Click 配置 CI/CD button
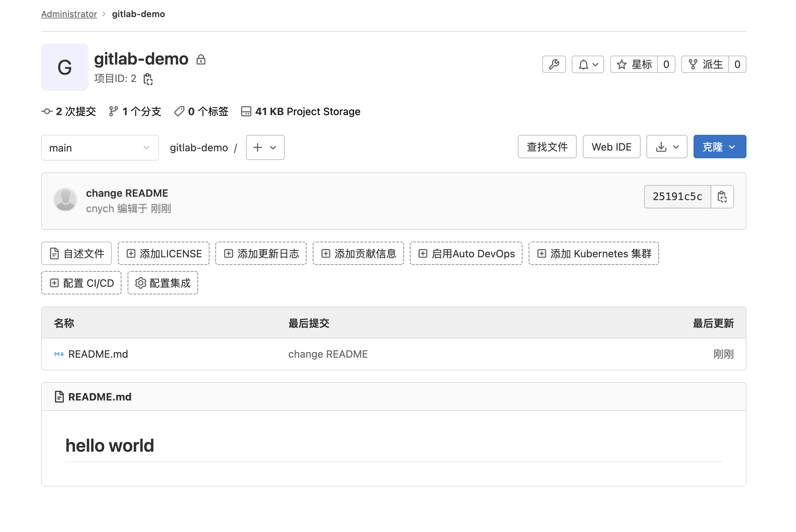The height and width of the screenshot is (532, 796). point(81,283)
